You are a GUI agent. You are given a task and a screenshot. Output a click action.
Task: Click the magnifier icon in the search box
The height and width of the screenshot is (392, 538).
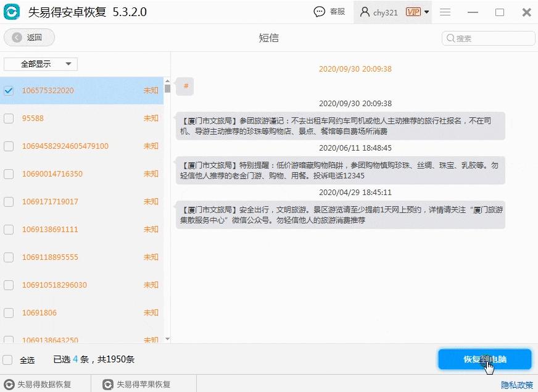click(452, 38)
